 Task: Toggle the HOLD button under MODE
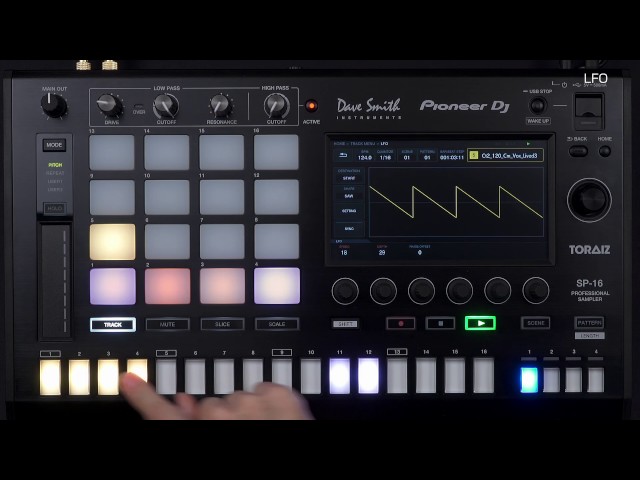54,209
